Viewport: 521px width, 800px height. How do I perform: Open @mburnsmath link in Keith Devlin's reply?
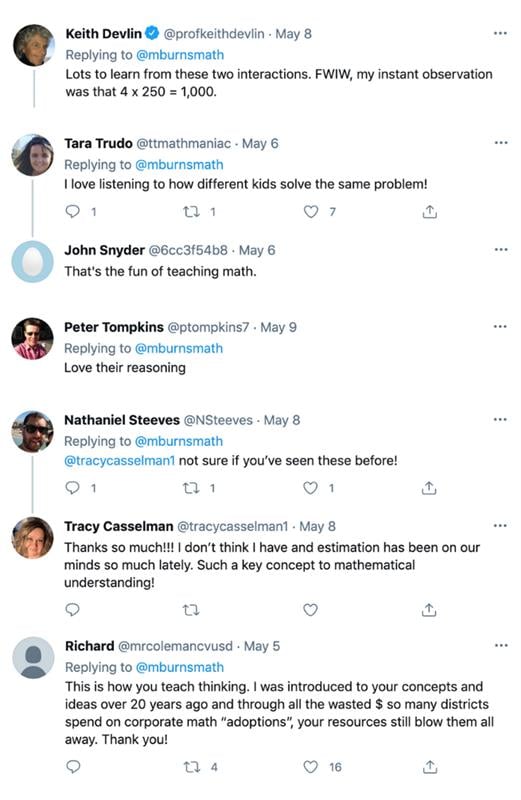(180, 55)
